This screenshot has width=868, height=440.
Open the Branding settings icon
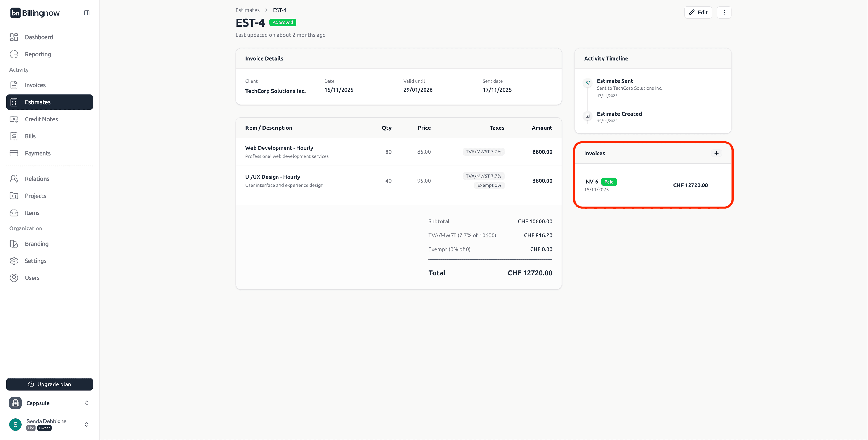pos(14,244)
